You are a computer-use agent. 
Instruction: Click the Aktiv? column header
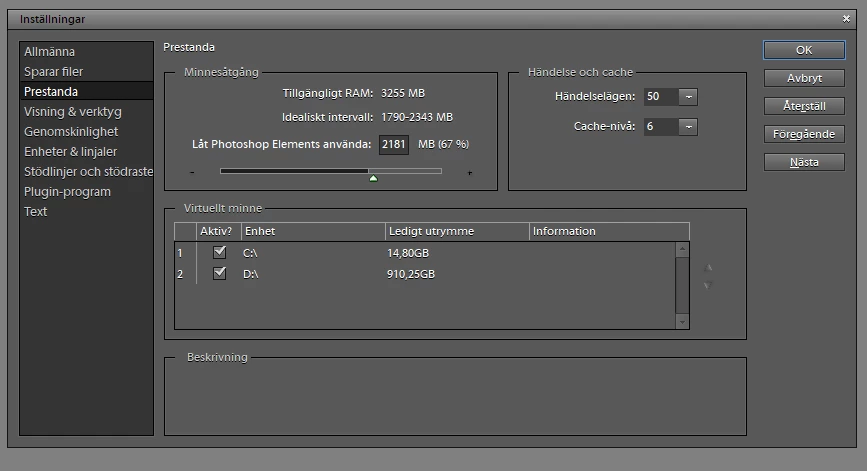tap(219, 231)
